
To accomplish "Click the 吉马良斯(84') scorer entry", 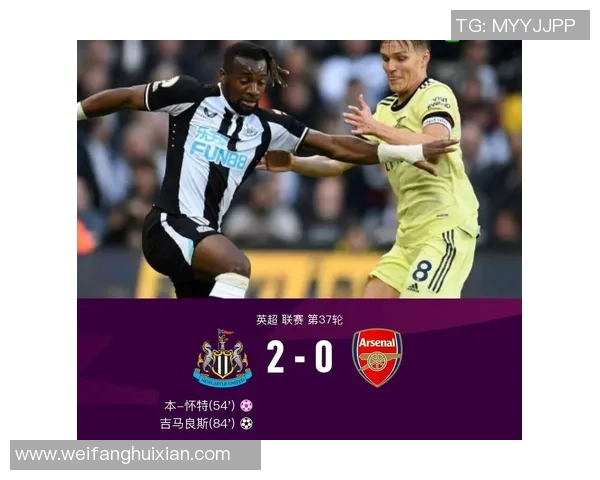I will 197,423.
